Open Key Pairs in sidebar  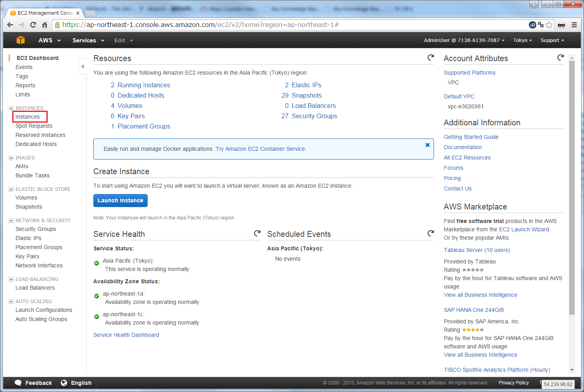pyautogui.click(x=27, y=256)
